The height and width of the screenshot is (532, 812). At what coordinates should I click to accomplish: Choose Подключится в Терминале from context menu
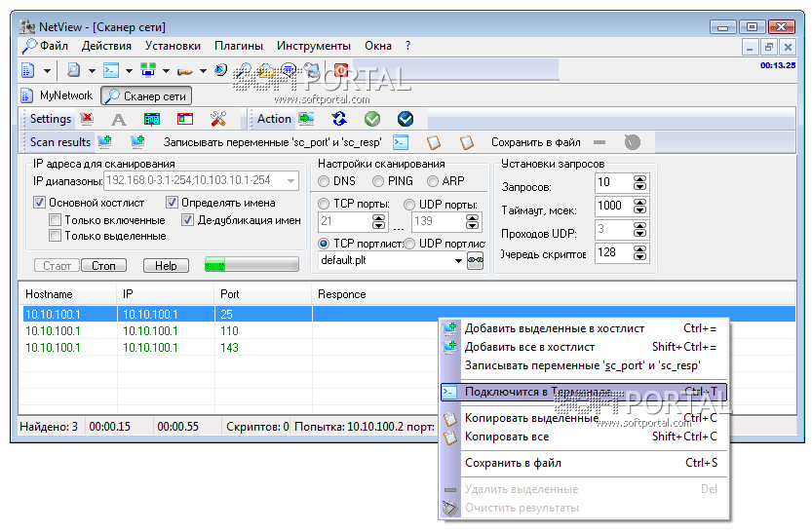click(x=584, y=392)
